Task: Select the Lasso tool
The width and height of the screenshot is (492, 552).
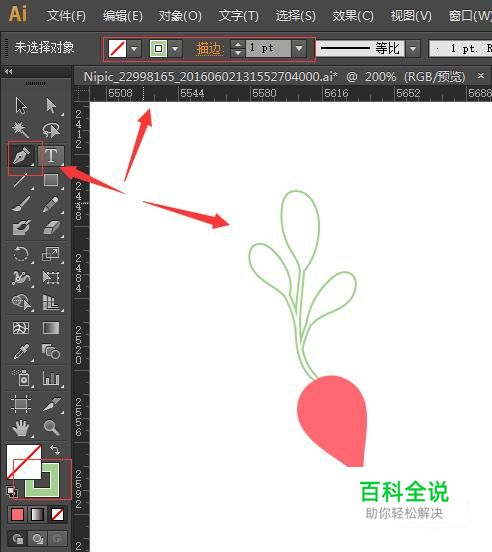Action: pyautogui.click(x=51, y=130)
